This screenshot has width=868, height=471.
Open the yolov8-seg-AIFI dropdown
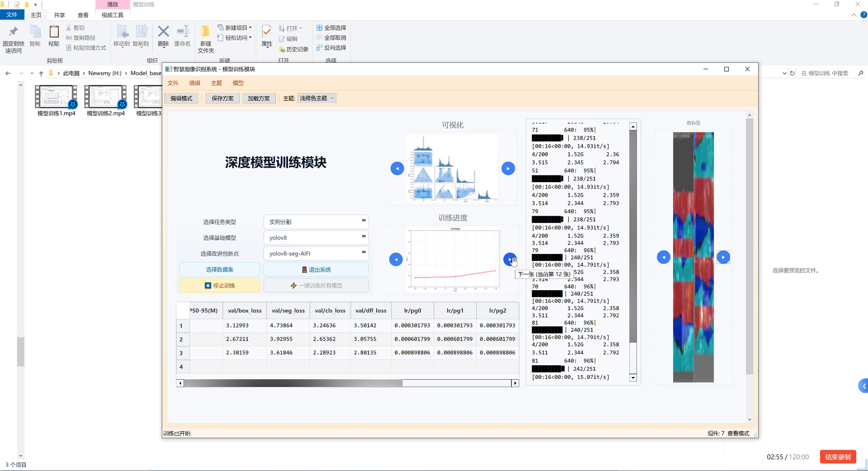coord(316,254)
